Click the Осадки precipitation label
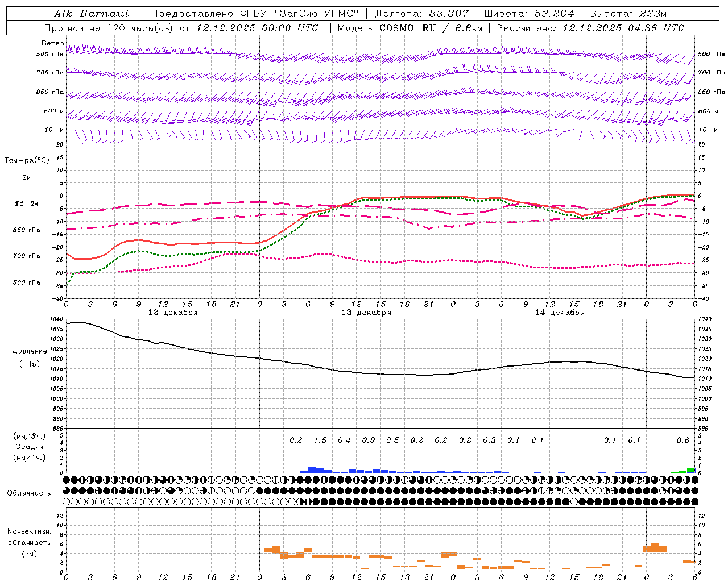 click(30, 447)
